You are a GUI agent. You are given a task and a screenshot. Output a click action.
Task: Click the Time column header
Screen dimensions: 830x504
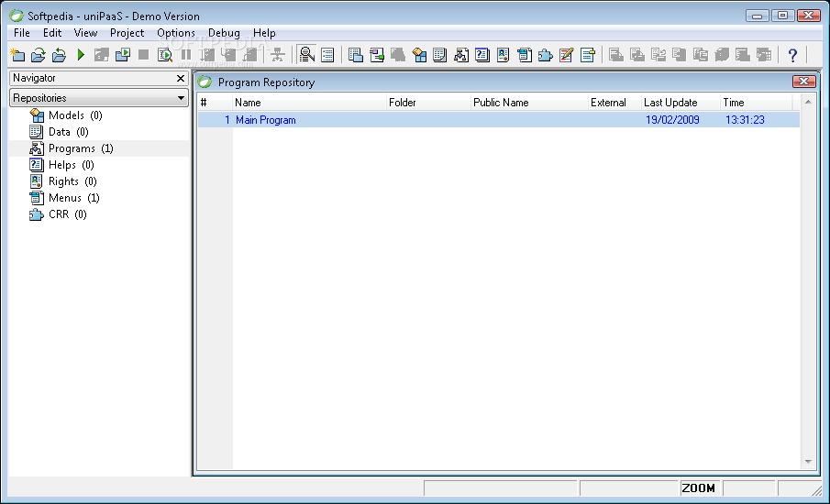pyautogui.click(x=756, y=103)
